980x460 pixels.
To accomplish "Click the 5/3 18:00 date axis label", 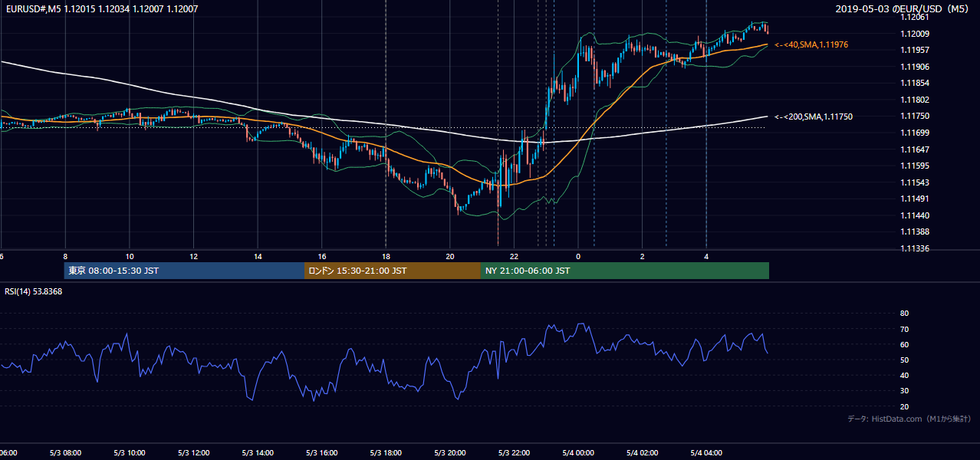I will point(386,453).
